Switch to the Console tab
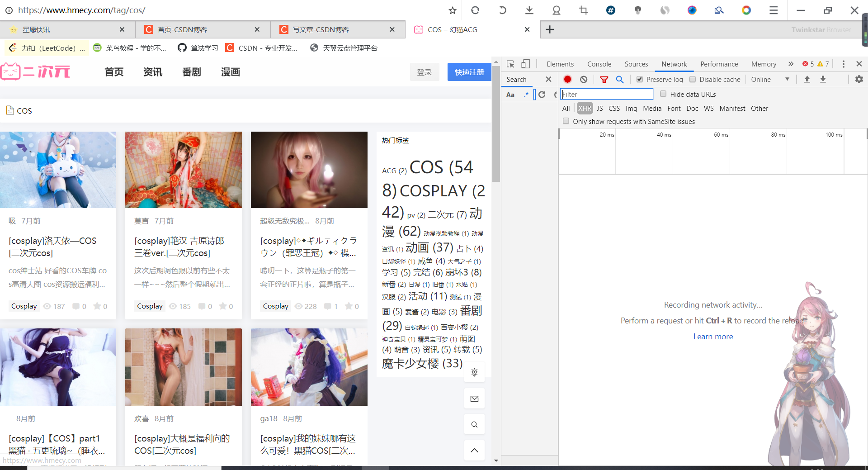868x470 pixels. (599, 64)
